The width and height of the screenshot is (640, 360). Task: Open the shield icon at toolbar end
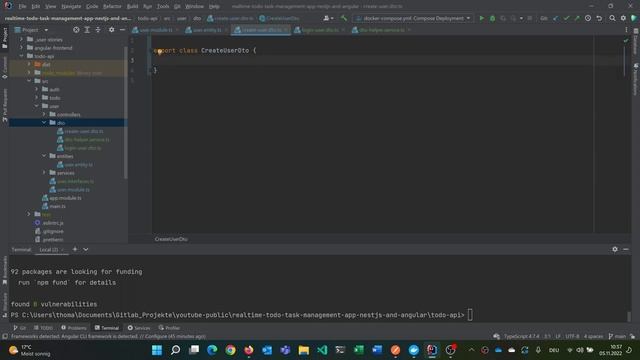tap(633, 18)
